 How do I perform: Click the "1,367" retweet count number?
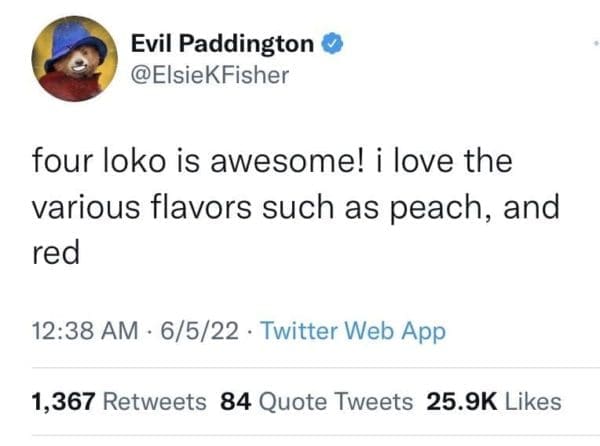pyautogui.click(x=64, y=402)
